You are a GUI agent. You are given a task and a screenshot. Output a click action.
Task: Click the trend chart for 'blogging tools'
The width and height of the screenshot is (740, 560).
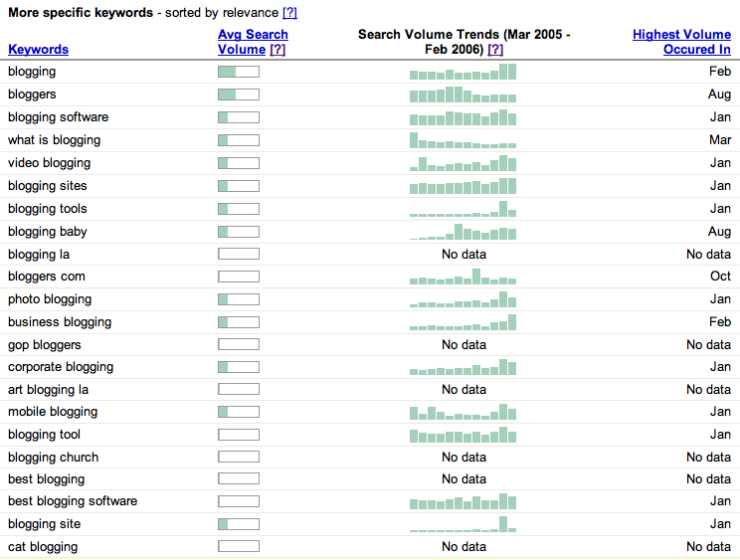pos(462,209)
